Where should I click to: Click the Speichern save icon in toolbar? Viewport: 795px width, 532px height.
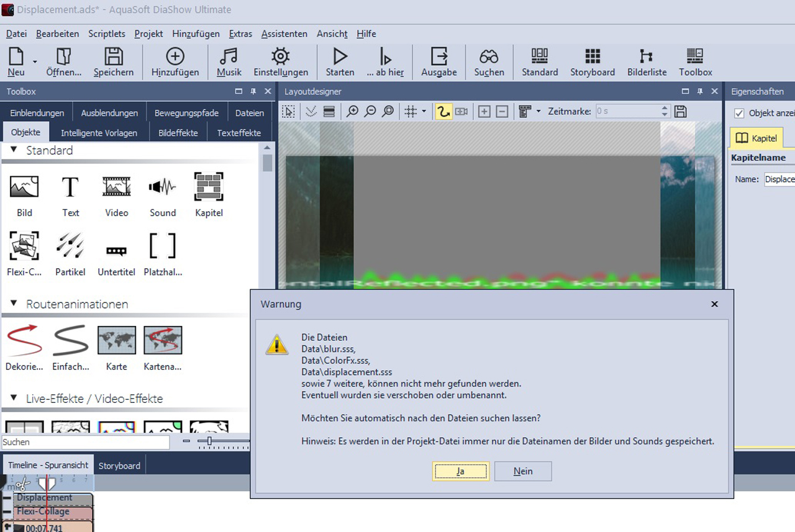pos(114,57)
